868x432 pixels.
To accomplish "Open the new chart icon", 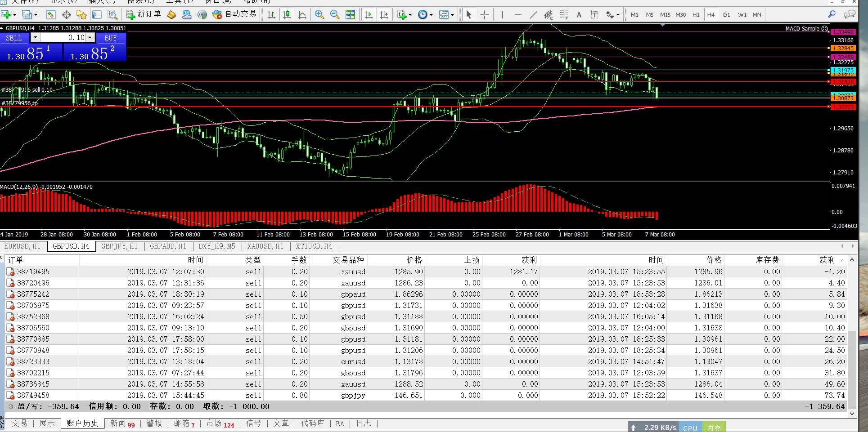I will point(6,15).
